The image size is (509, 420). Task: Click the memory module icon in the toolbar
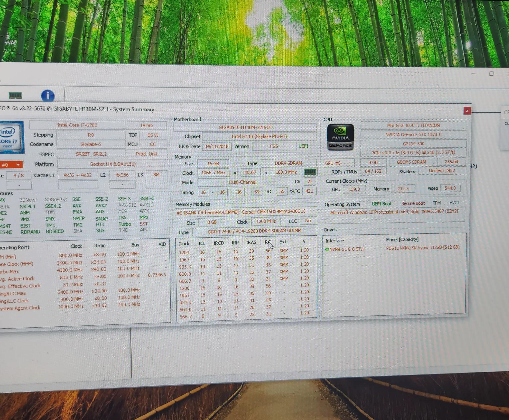pyautogui.click(x=15, y=95)
